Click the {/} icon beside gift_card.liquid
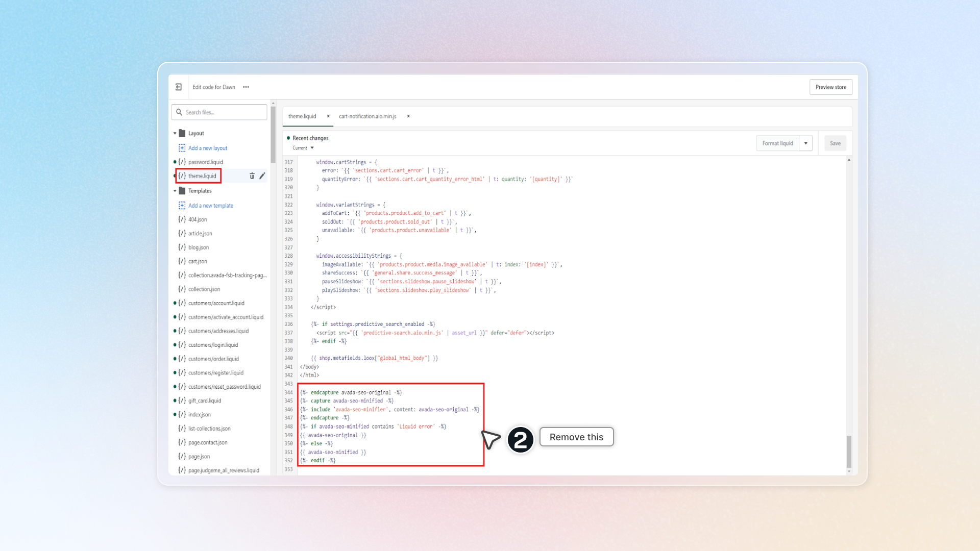Viewport: 980px width, 551px height. point(182,400)
